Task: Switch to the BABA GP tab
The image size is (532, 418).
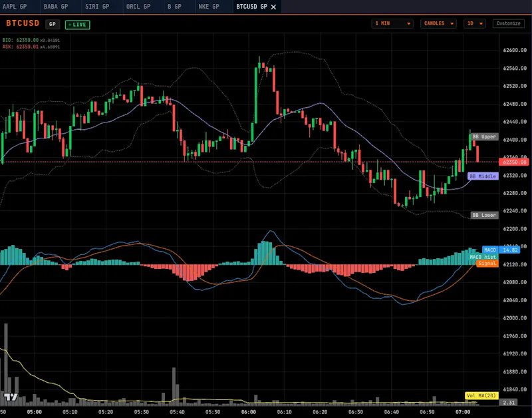Action: click(x=56, y=7)
